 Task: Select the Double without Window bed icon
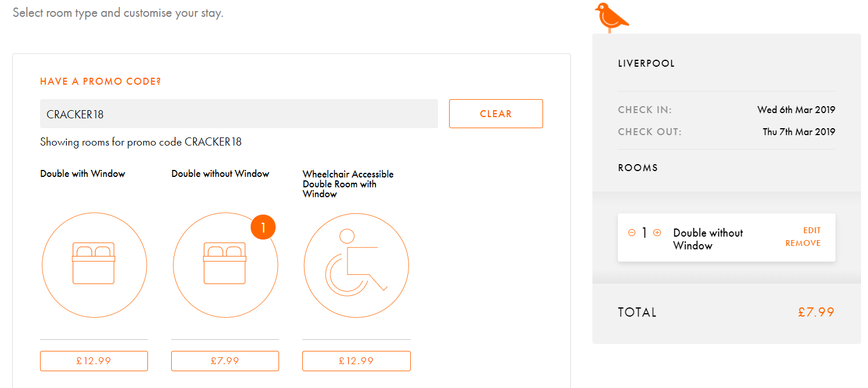coord(225,265)
